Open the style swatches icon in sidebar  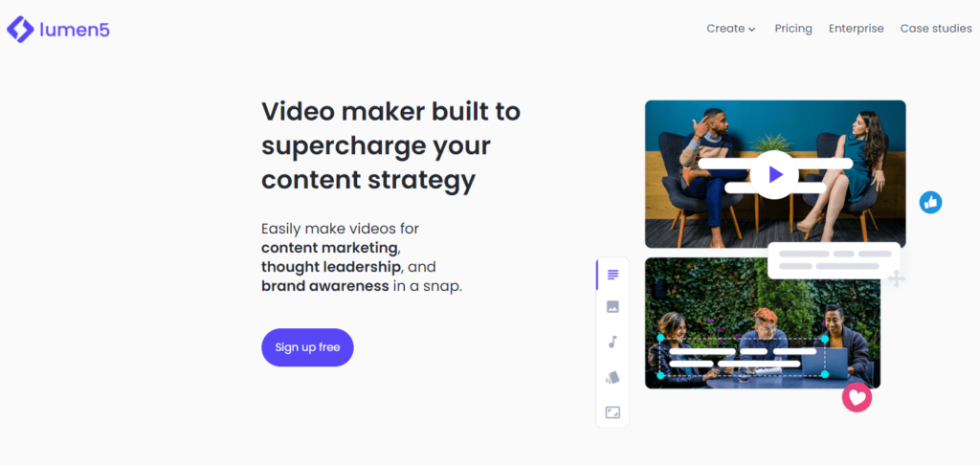pyautogui.click(x=612, y=377)
